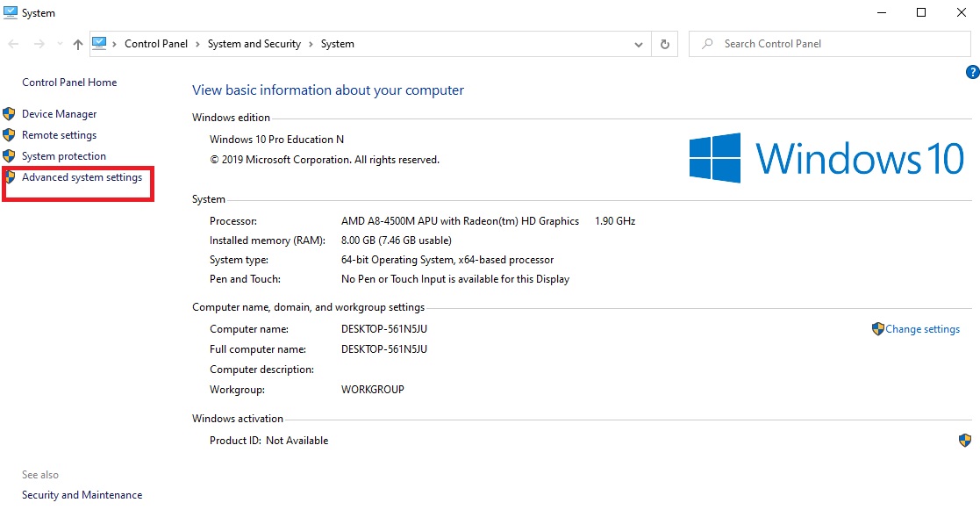Click the Remote settings shield icon

pos(9,135)
